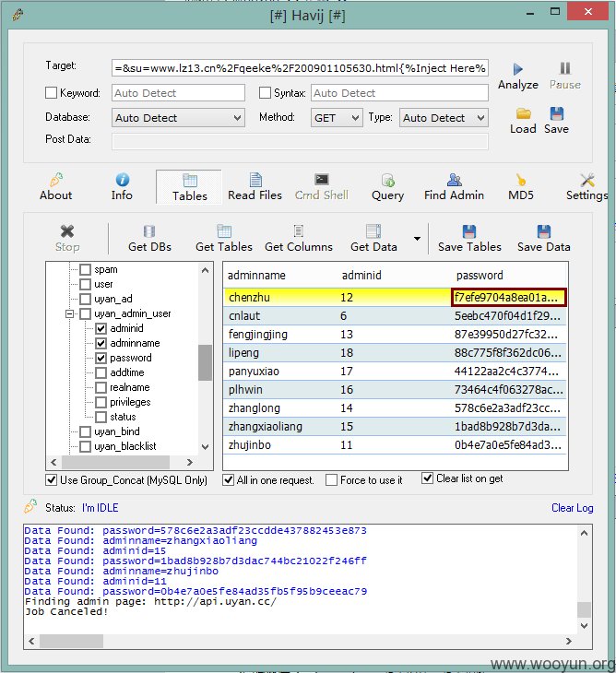
Task: Check the spam table checkbox
Action: (x=85, y=269)
